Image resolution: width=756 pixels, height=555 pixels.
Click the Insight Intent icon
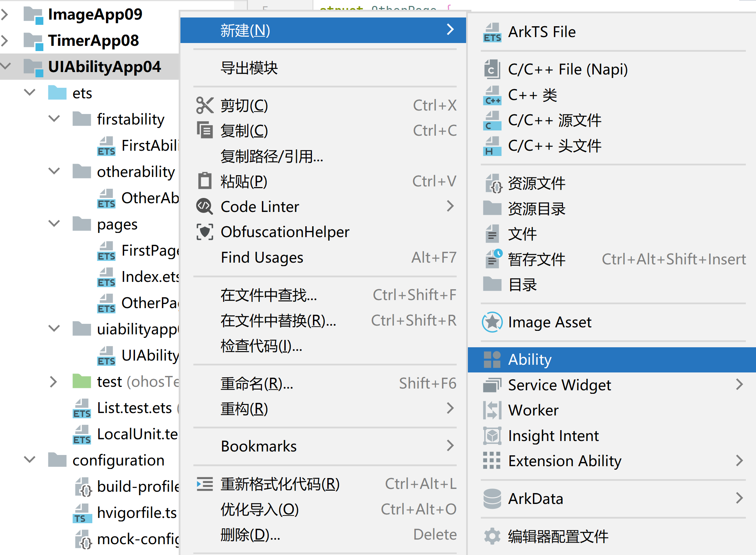point(492,436)
